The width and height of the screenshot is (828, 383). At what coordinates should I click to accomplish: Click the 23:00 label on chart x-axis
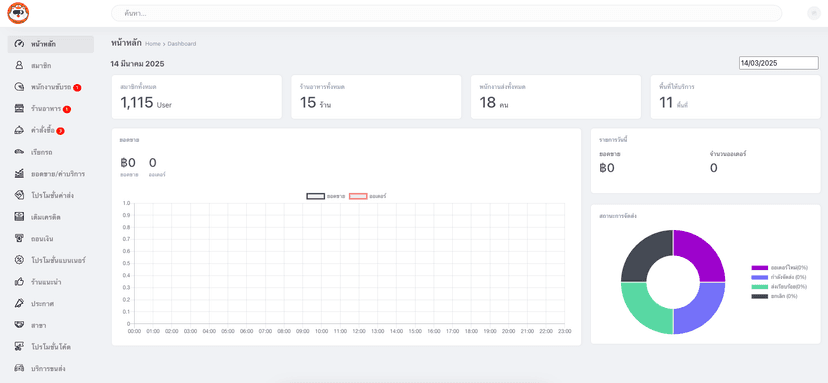point(564,331)
